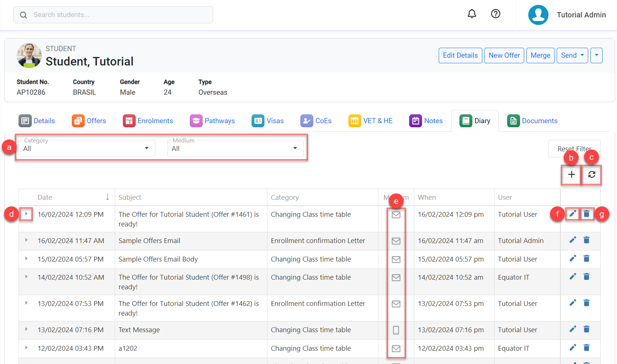Delete the 13/02/2024 07:53 PM entry
The height and width of the screenshot is (364, 617).
(x=586, y=303)
